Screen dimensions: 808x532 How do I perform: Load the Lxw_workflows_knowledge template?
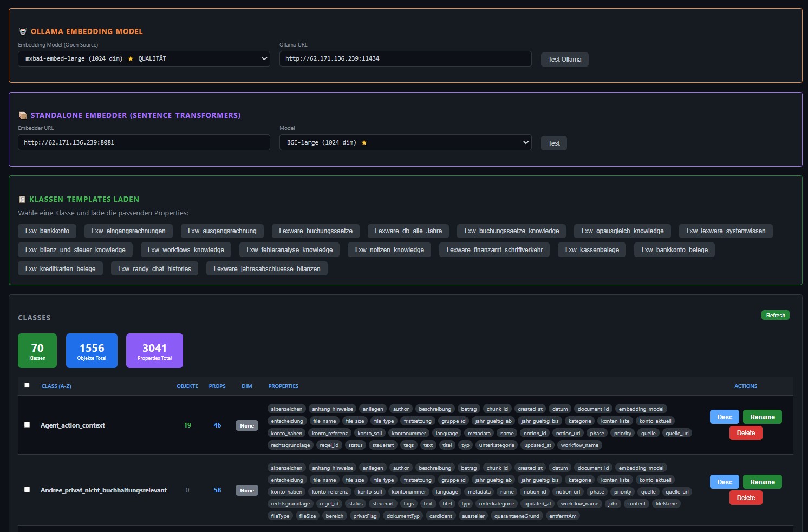pyautogui.click(x=186, y=250)
